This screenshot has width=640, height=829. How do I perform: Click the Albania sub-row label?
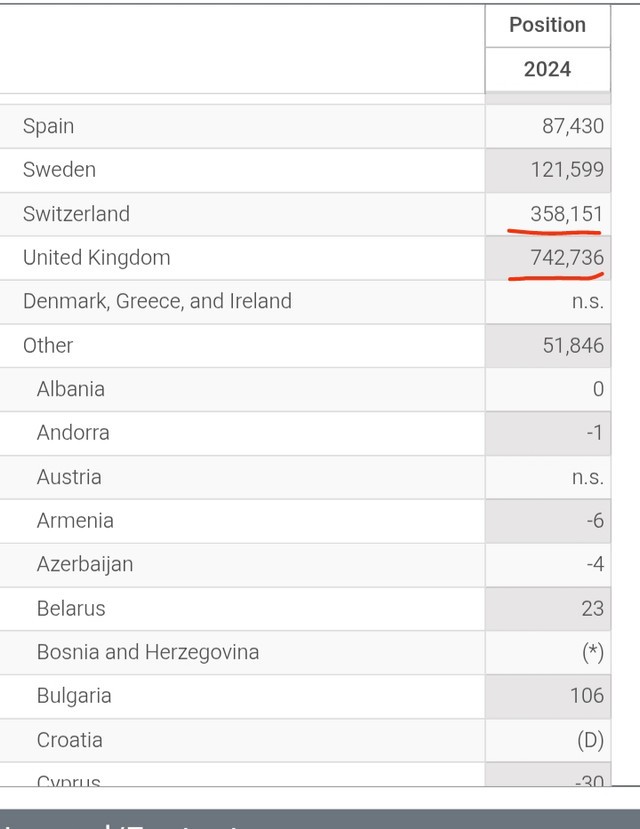pos(70,389)
